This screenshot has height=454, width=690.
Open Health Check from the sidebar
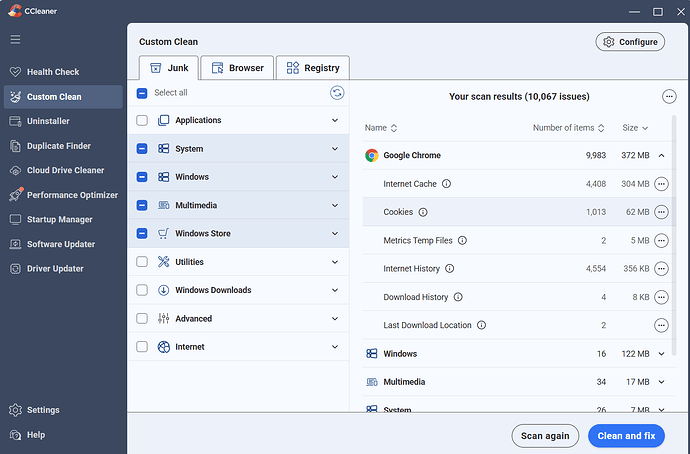point(63,72)
